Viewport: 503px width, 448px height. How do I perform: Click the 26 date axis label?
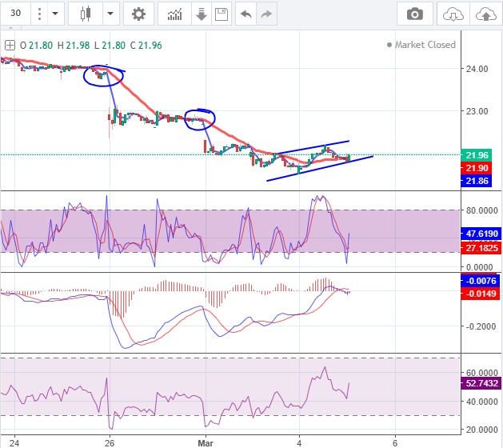point(110,443)
